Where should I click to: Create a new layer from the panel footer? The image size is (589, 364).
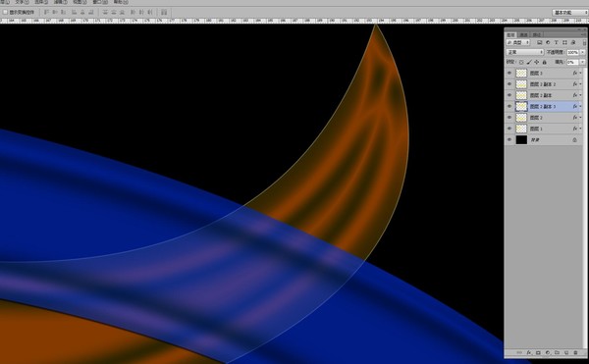(566, 353)
